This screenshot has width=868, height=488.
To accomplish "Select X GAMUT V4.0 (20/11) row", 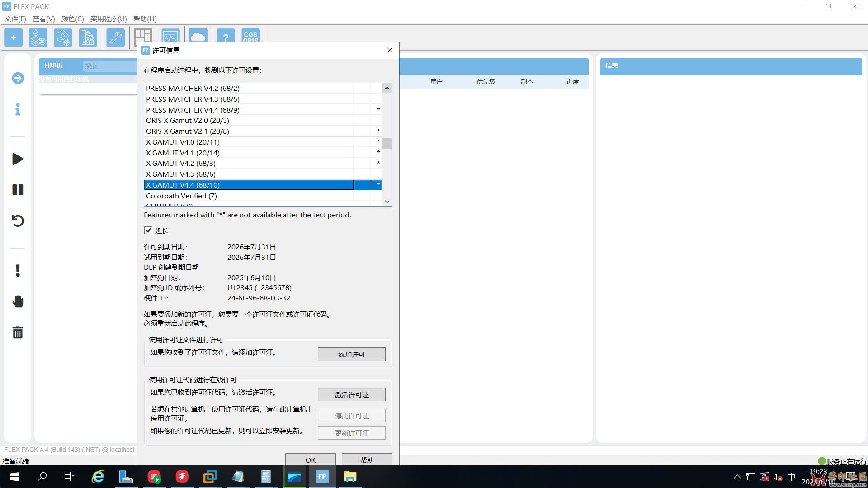I will tap(263, 142).
